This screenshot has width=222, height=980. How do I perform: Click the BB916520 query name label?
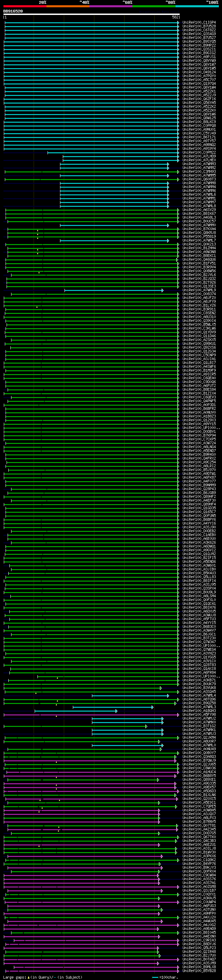pos(13,11)
